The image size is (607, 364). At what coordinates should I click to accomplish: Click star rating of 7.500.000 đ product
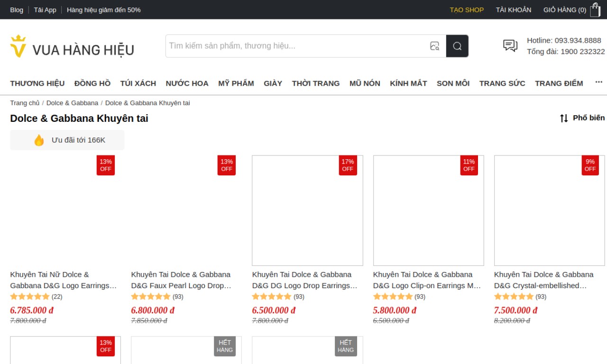coord(514,297)
